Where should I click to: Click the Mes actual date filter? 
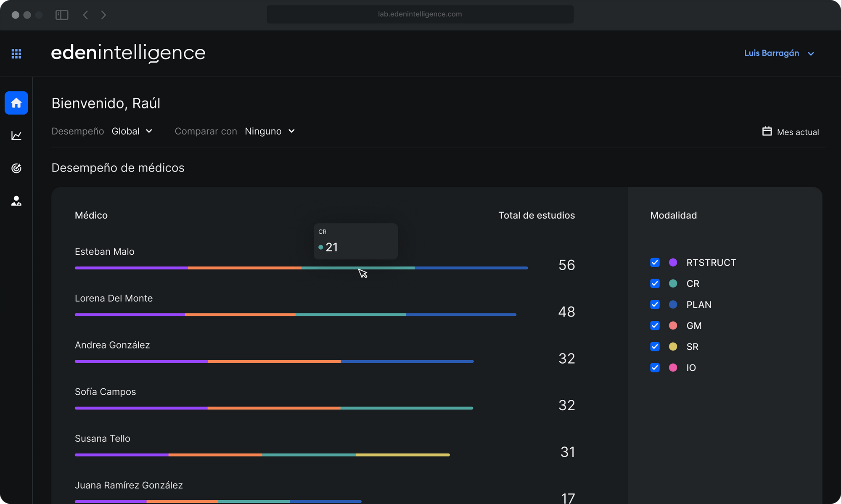click(797, 132)
